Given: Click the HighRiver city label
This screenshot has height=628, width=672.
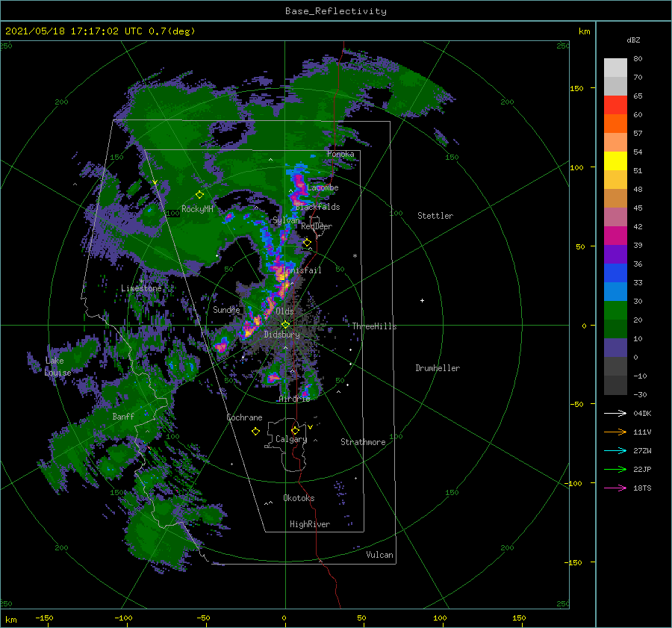Looking at the screenshot, I should 310,524.
